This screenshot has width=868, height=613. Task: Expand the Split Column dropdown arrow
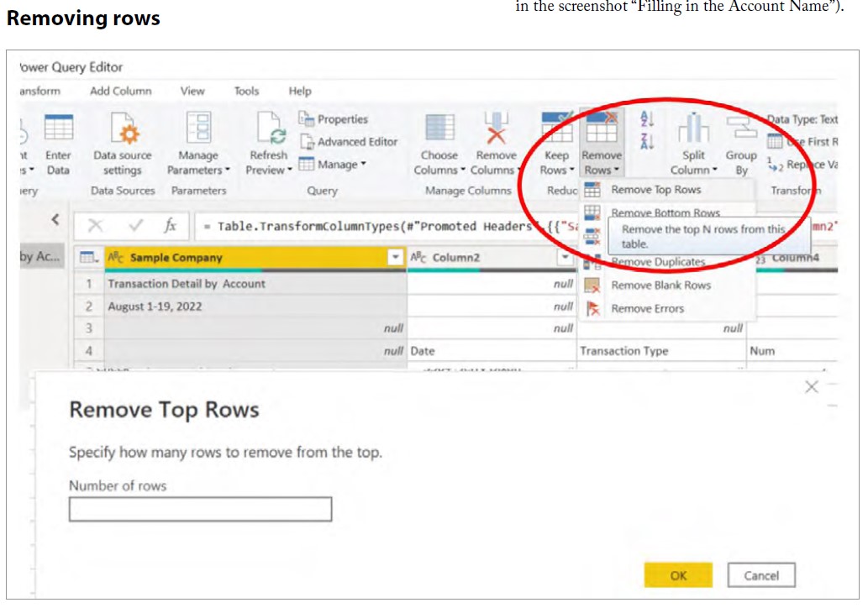715,170
